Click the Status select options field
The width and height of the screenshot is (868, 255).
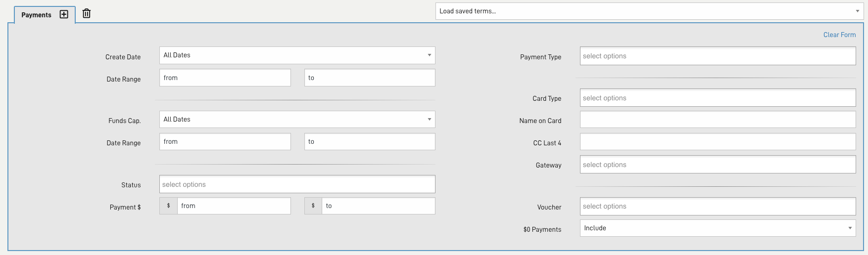297,184
